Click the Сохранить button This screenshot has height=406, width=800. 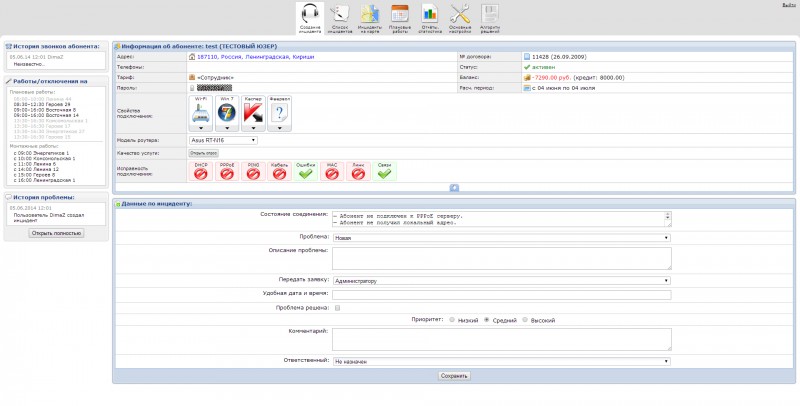[454, 376]
